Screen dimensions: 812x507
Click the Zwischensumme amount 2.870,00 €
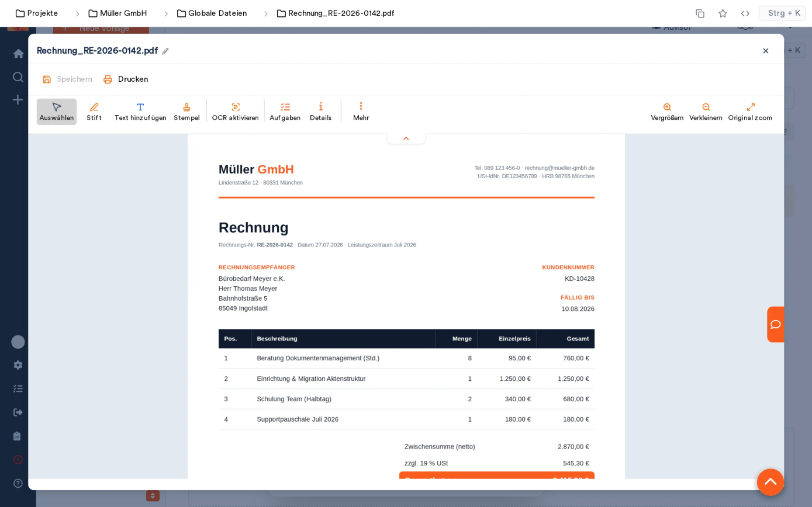[x=573, y=447]
